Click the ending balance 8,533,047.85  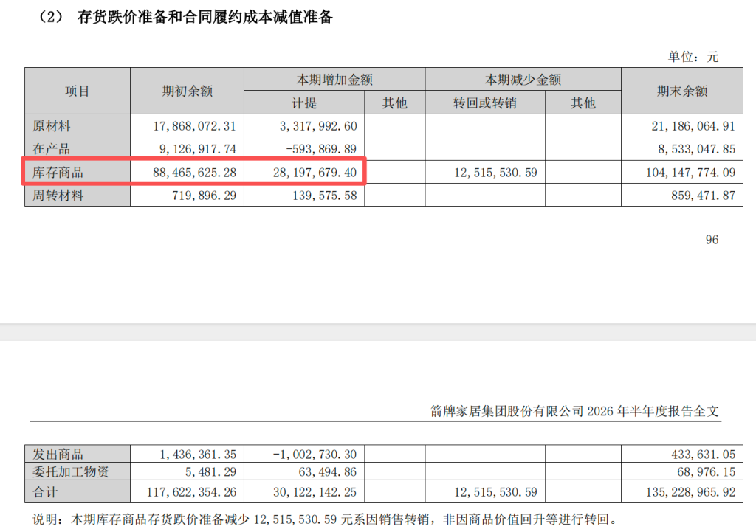click(697, 149)
